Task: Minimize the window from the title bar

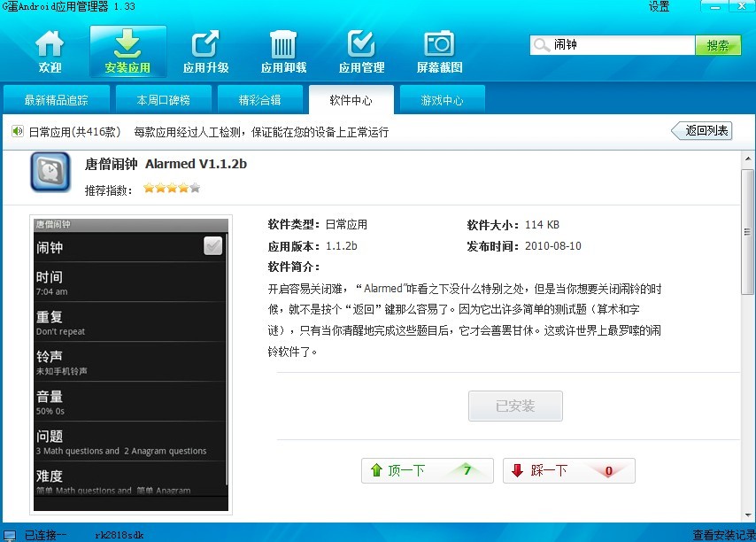Action: 715,6
